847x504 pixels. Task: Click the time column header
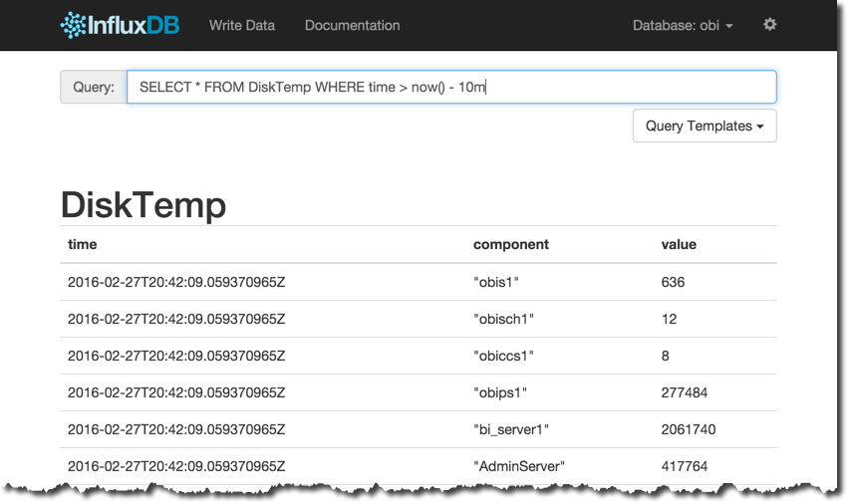[x=83, y=244]
